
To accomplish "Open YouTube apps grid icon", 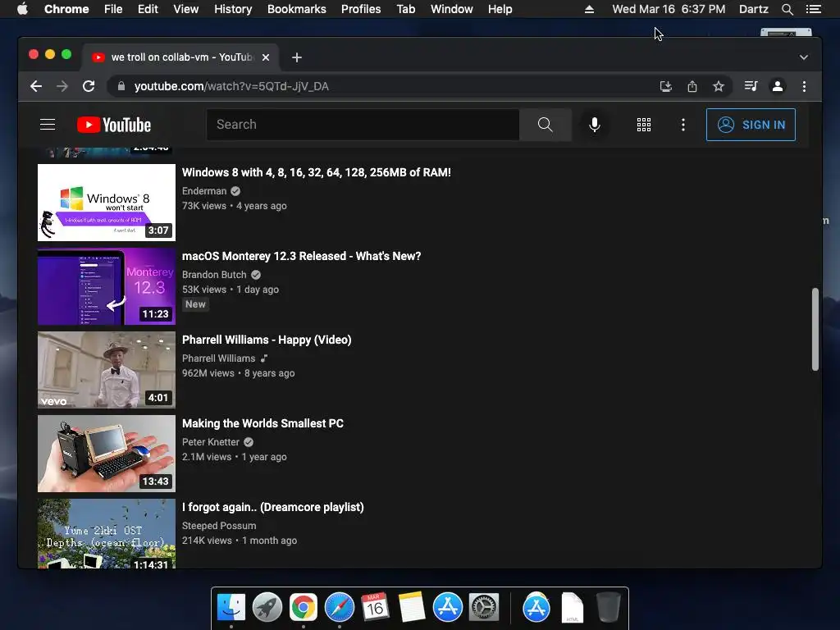I will [x=643, y=125].
